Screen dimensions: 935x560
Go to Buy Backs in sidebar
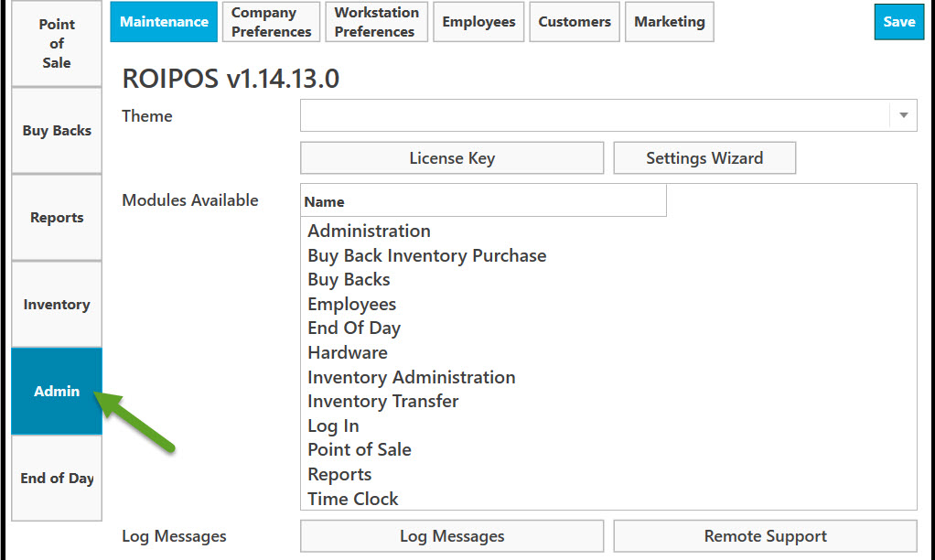(x=57, y=131)
